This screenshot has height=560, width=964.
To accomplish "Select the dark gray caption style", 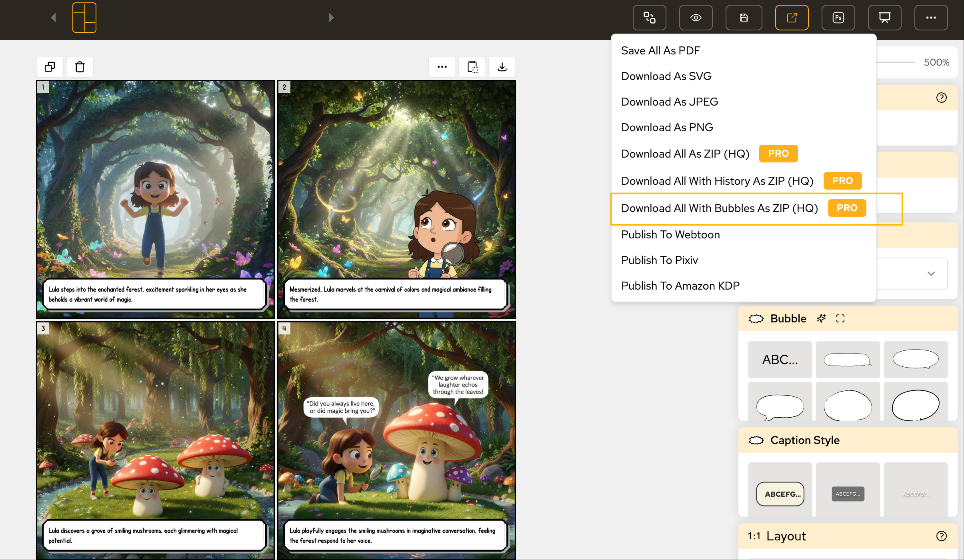I will [x=848, y=494].
